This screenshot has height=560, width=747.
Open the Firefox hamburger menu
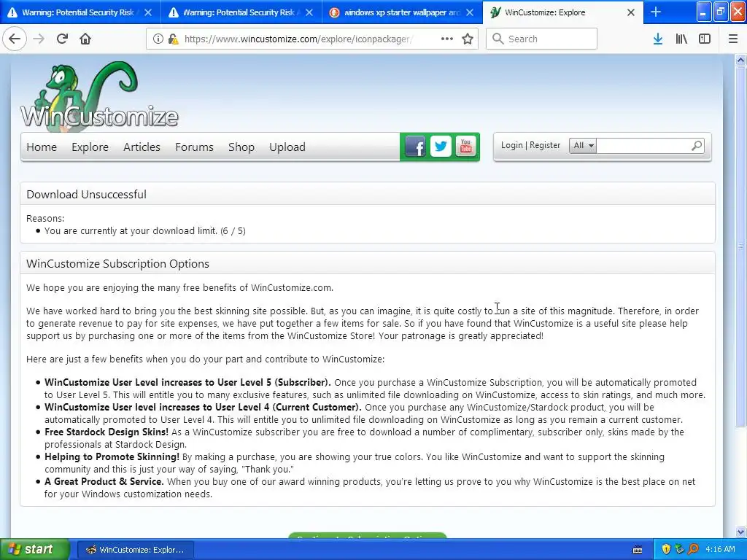pos(733,39)
